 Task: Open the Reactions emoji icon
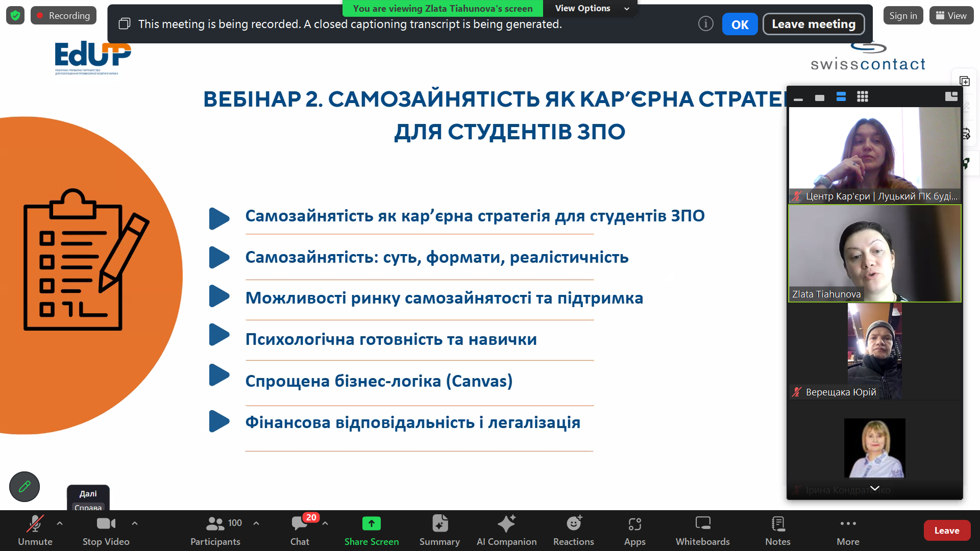coord(574,523)
